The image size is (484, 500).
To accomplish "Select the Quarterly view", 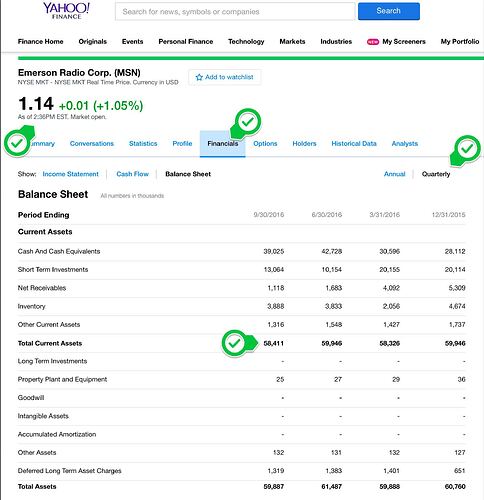I will (x=436, y=174).
